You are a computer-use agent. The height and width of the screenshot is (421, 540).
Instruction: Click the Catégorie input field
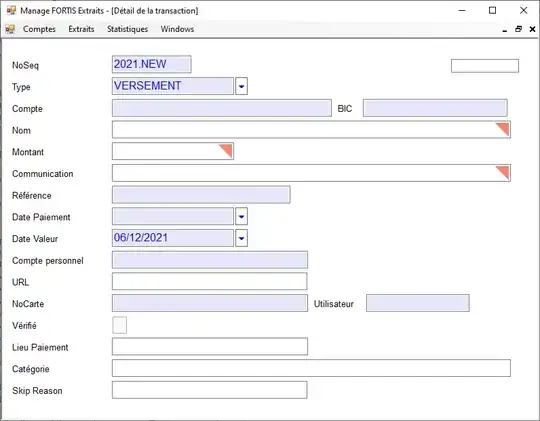(311, 368)
